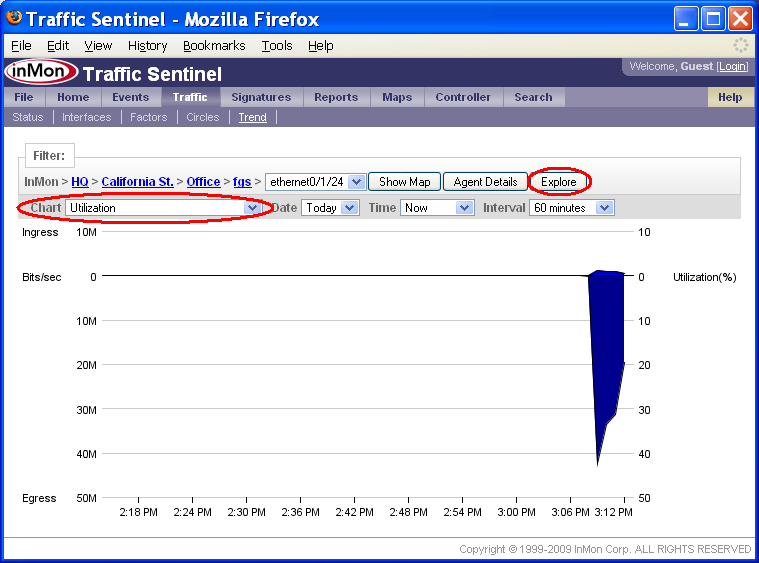Open the Bookmarks menu

click(214, 46)
